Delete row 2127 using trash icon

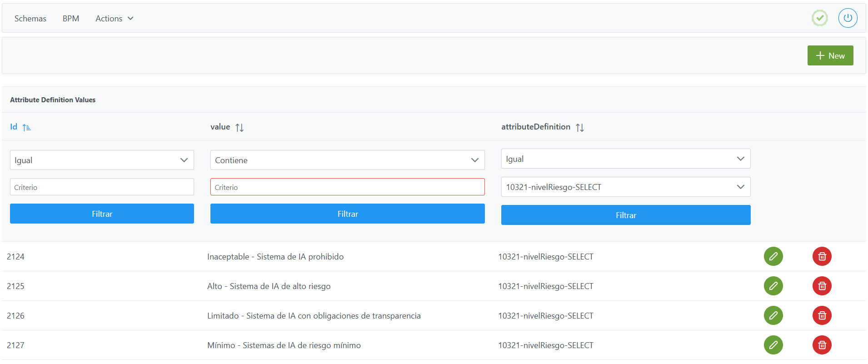coord(822,345)
